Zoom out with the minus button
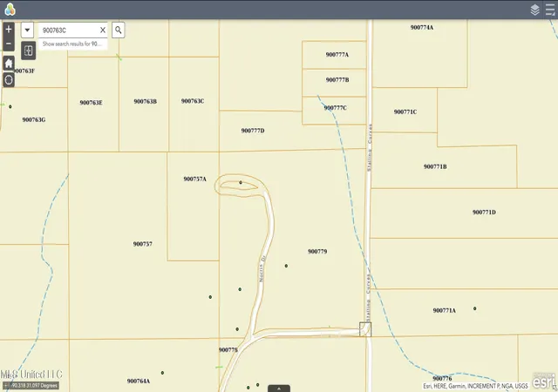 pos(9,44)
